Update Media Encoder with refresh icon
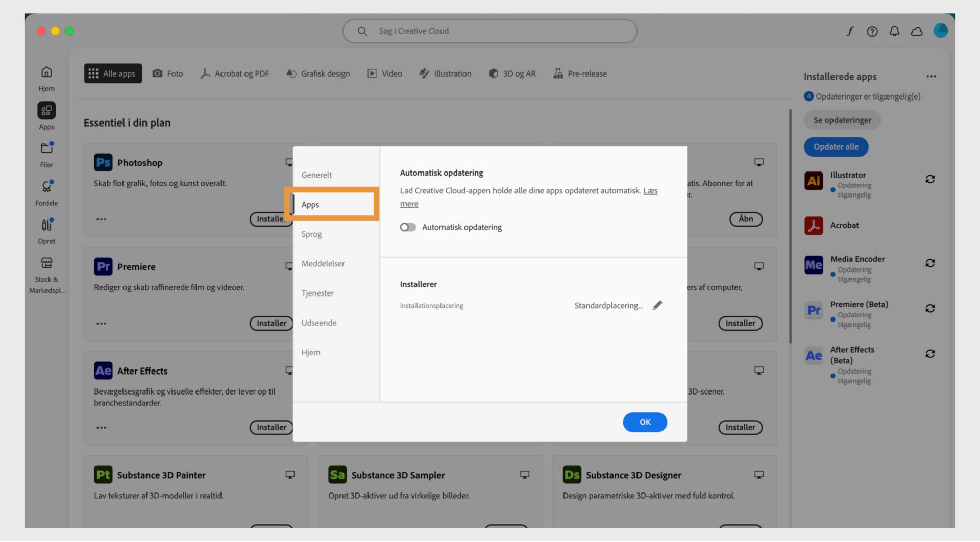The height and width of the screenshot is (542, 980). point(930,263)
